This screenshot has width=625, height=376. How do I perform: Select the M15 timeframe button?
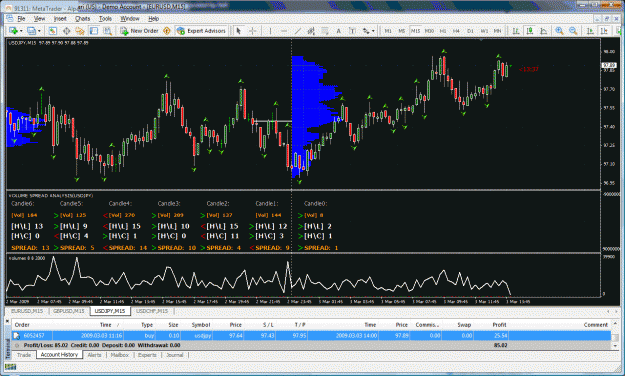[415, 31]
